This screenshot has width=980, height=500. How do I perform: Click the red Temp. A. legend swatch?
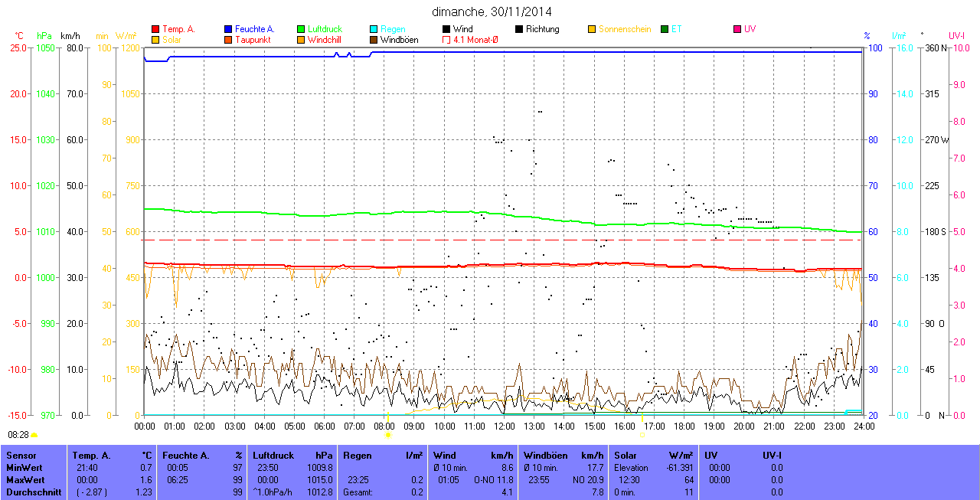coord(155,29)
